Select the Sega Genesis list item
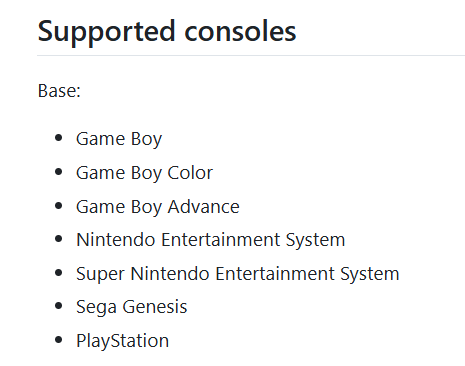Viewport: 465px width, 366px height. click(x=132, y=307)
